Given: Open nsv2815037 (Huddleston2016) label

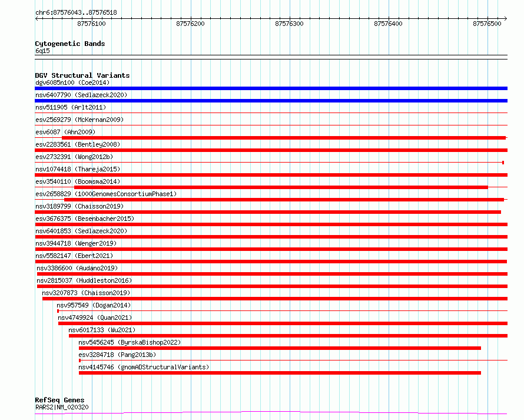Looking at the screenshot, I should click(x=84, y=280).
